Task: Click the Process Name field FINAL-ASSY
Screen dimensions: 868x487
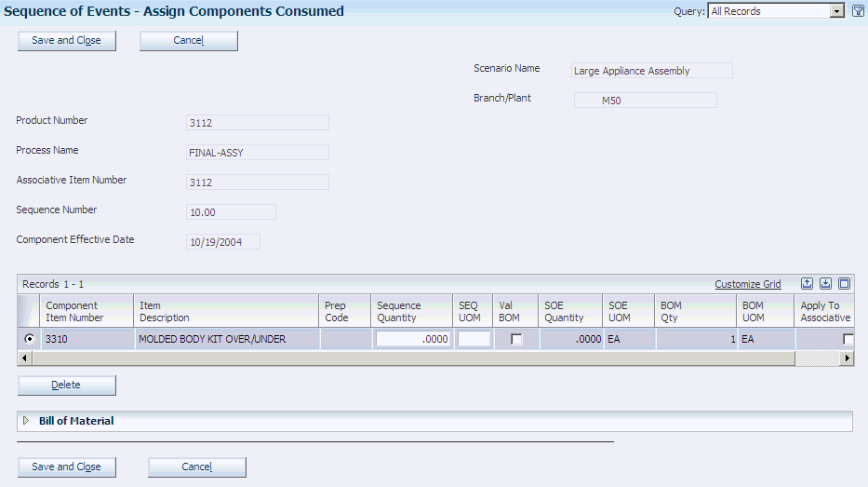Action: (x=258, y=153)
